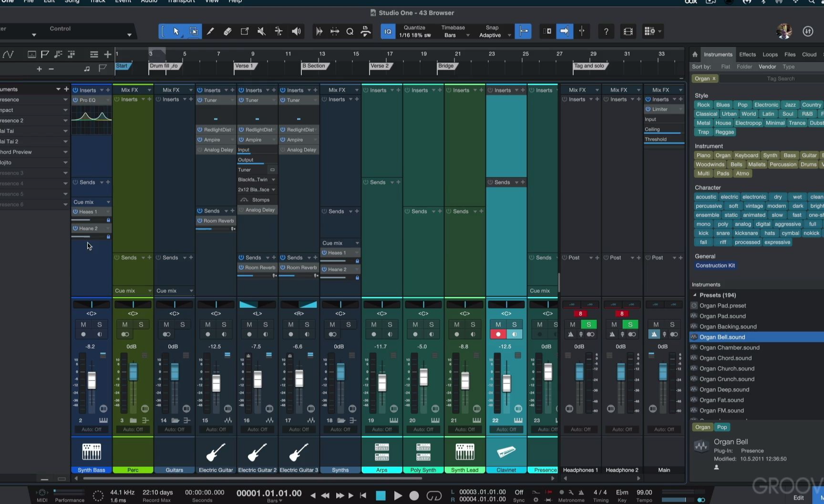The image size is (824, 504).
Task: Open the Track menu in the menu bar
Action: point(97,2)
